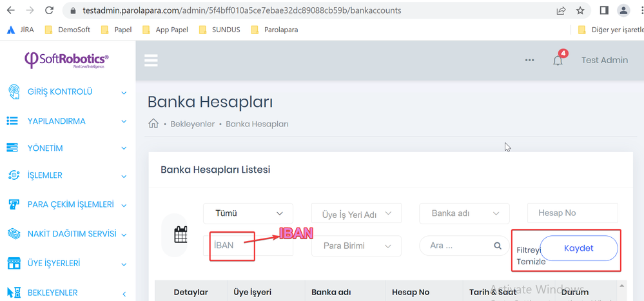This screenshot has height=301, width=644.
Task: Open the DemoSoft bookmark folder
Action: point(67,30)
